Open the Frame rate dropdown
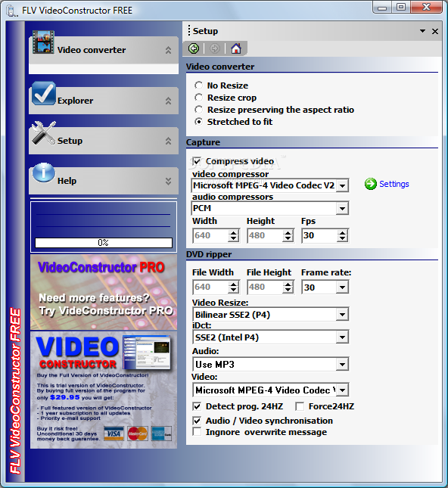The width and height of the screenshot is (448, 488). pyautogui.click(x=343, y=287)
